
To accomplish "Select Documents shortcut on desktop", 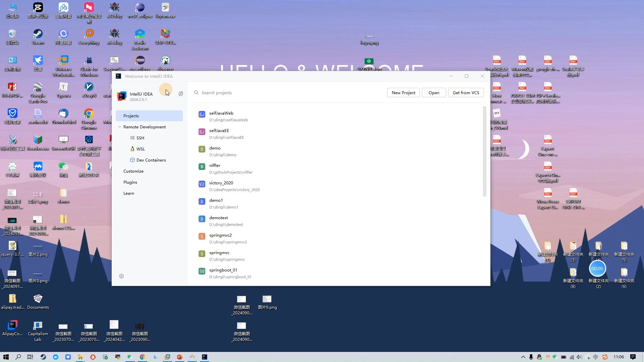I will click(38, 301).
